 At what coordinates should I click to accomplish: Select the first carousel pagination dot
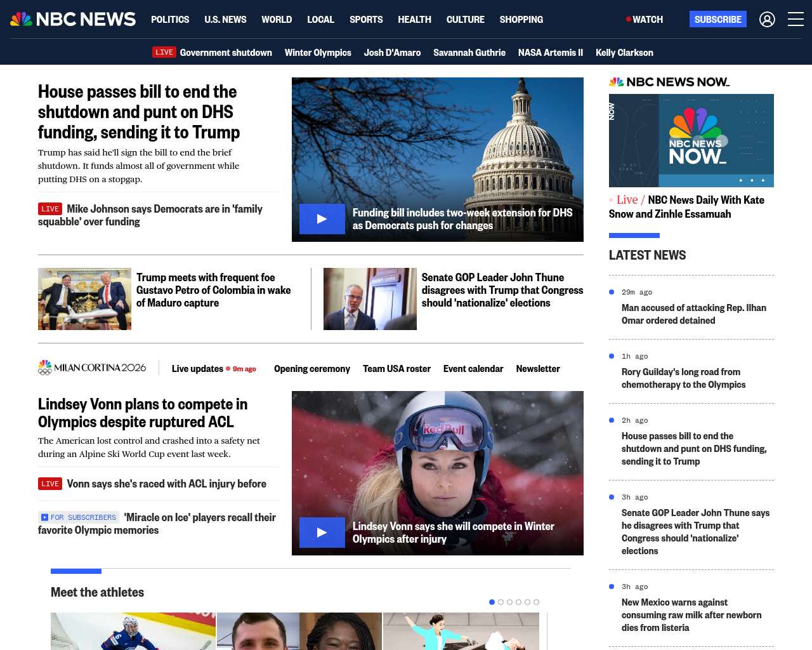(x=492, y=602)
